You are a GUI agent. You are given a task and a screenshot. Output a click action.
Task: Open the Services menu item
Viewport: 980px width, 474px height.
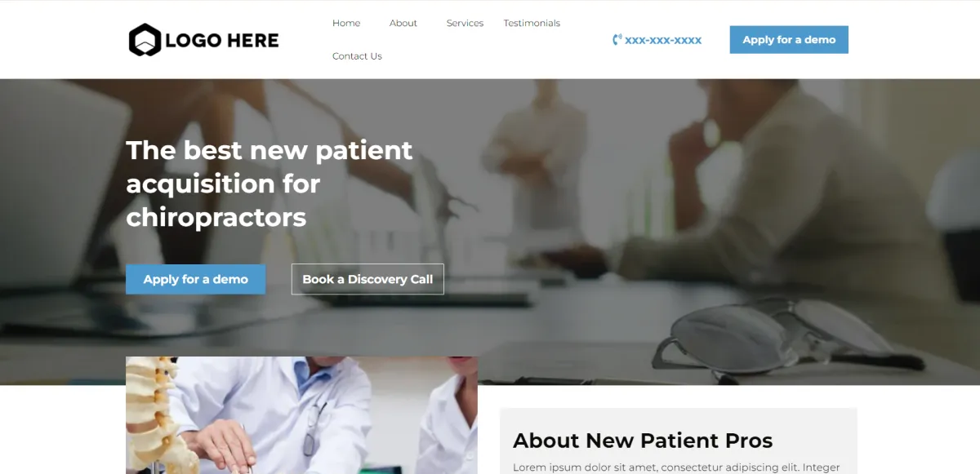tap(465, 23)
